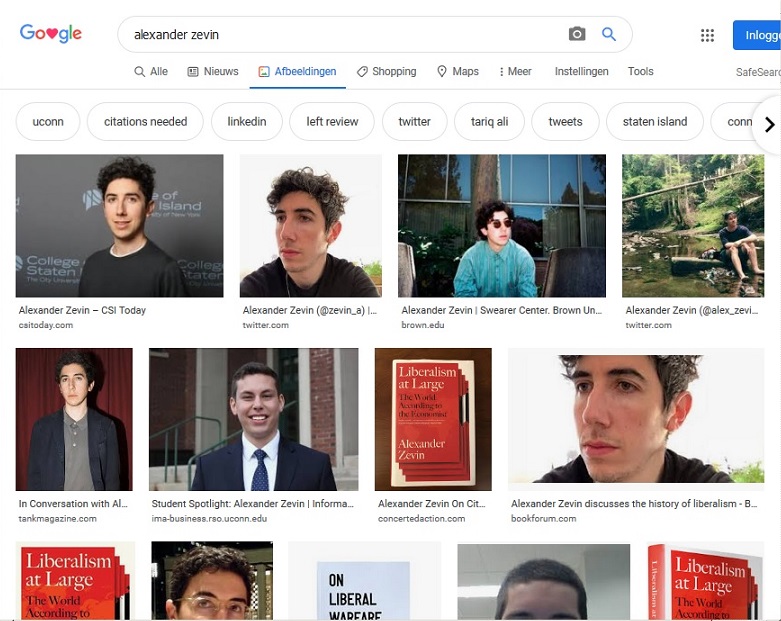Open the 'On Liberal Warfare' cover thumbnail
The width and height of the screenshot is (781, 621).
coord(364,581)
